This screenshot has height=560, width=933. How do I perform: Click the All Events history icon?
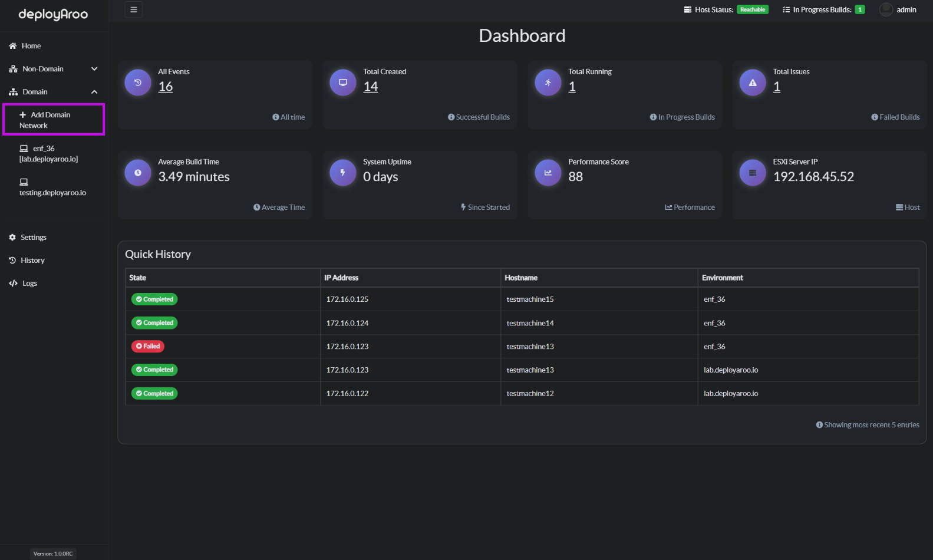(138, 83)
